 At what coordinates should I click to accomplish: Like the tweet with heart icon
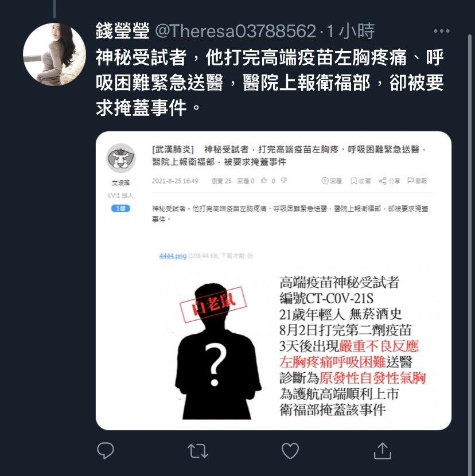click(290, 451)
